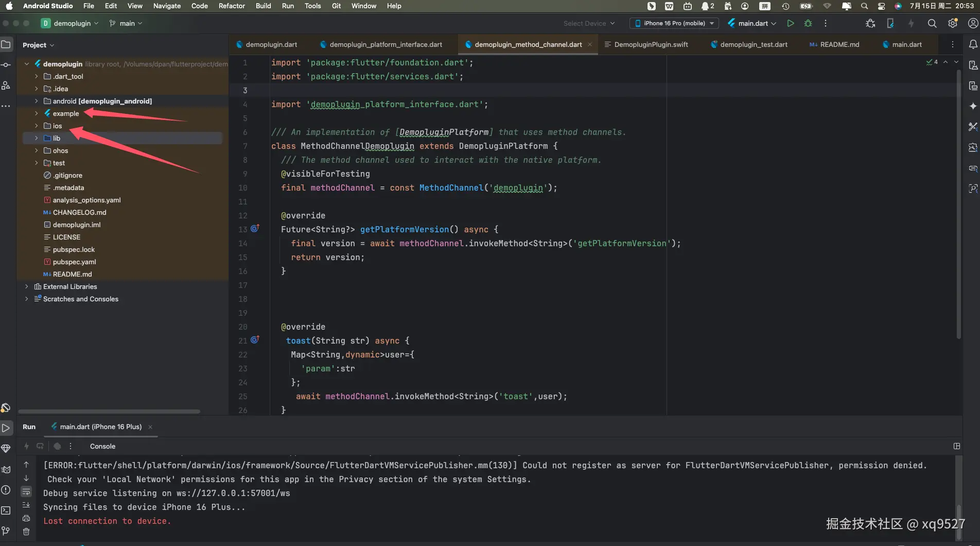Toggle the Project tool window folder icon
Screen dimensions: 980x546
tap(6, 45)
